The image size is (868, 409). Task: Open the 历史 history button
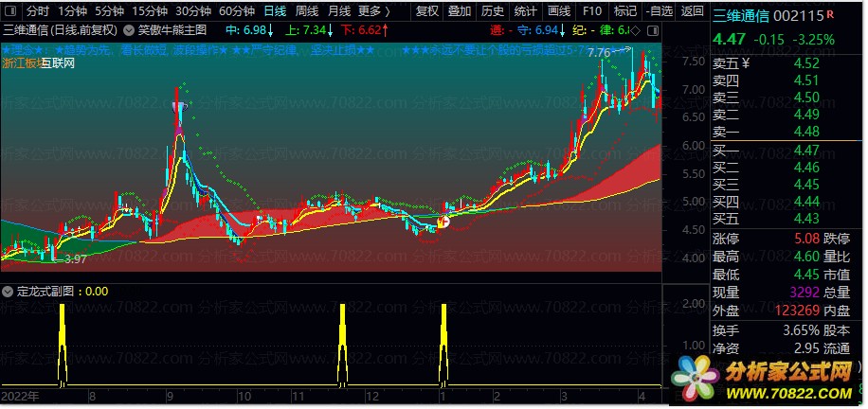coord(493,10)
